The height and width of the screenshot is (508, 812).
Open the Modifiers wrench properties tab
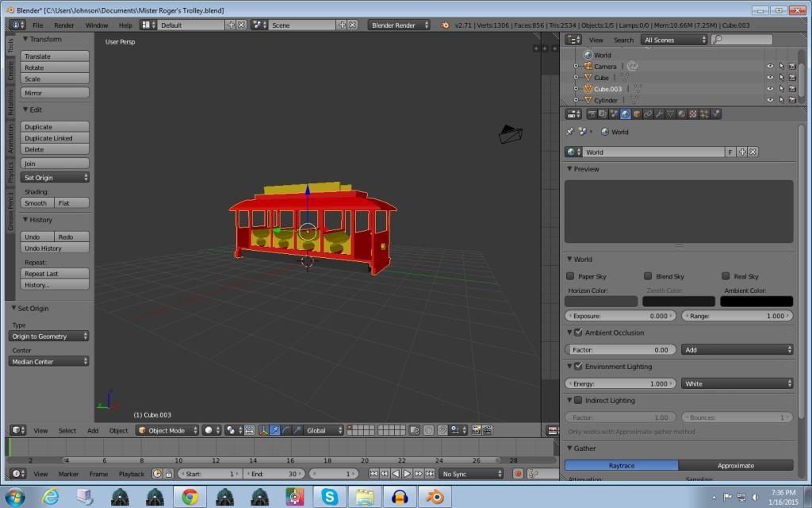(x=659, y=114)
